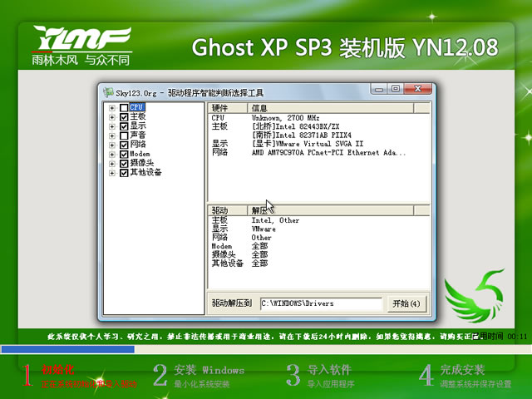Click the 开始 button to start extraction

[406, 303]
